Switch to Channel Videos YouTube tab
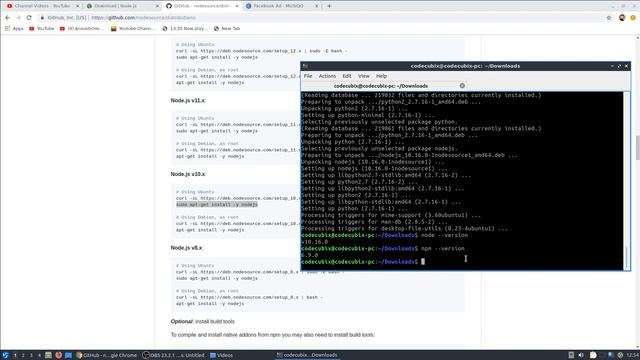640x360 pixels. pyautogui.click(x=42, y=6)
